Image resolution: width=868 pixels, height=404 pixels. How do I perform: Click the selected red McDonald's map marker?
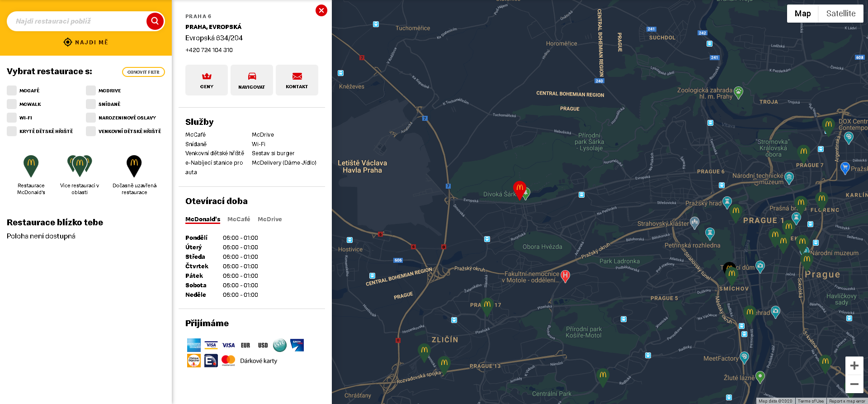(519, 189)
